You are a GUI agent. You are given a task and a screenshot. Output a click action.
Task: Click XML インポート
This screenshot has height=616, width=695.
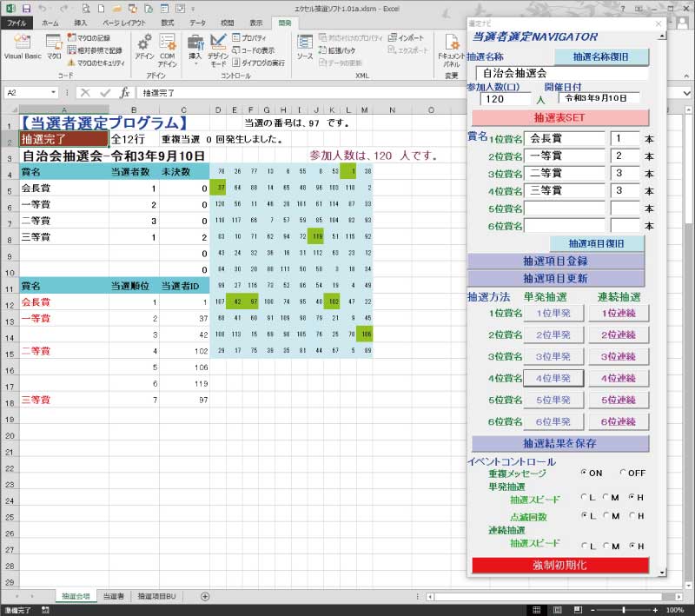tap(406, 37)
